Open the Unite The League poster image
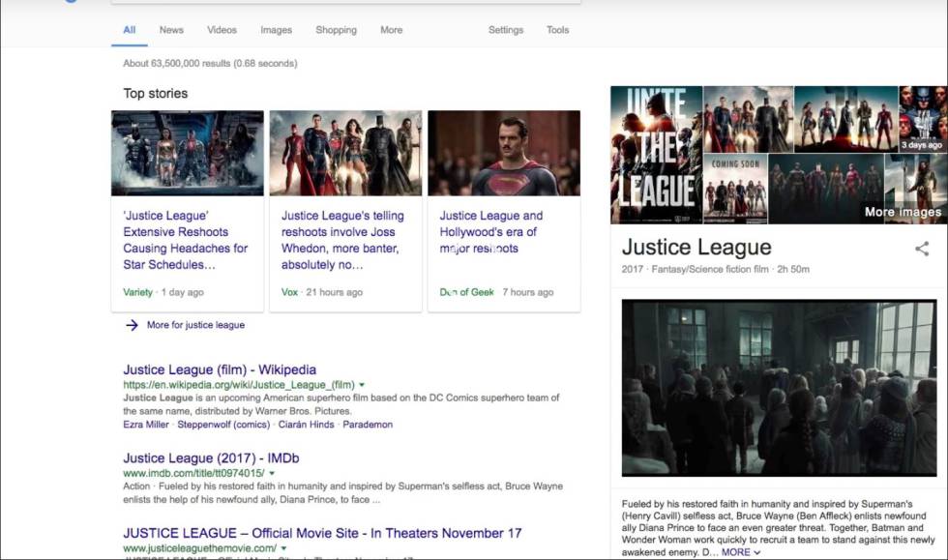948x560 pixels. pos(657,155)
